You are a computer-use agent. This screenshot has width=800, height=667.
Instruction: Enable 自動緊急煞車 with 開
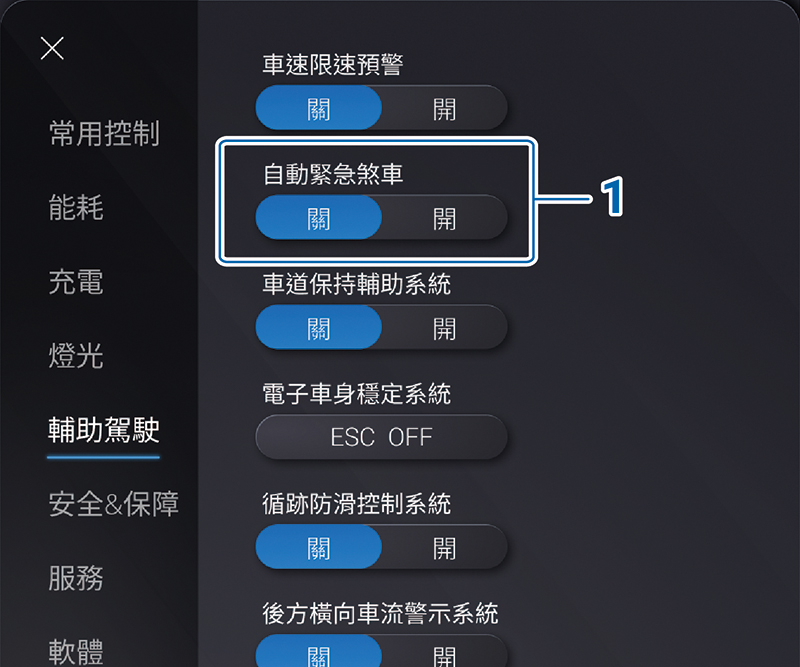pos(444,217)
